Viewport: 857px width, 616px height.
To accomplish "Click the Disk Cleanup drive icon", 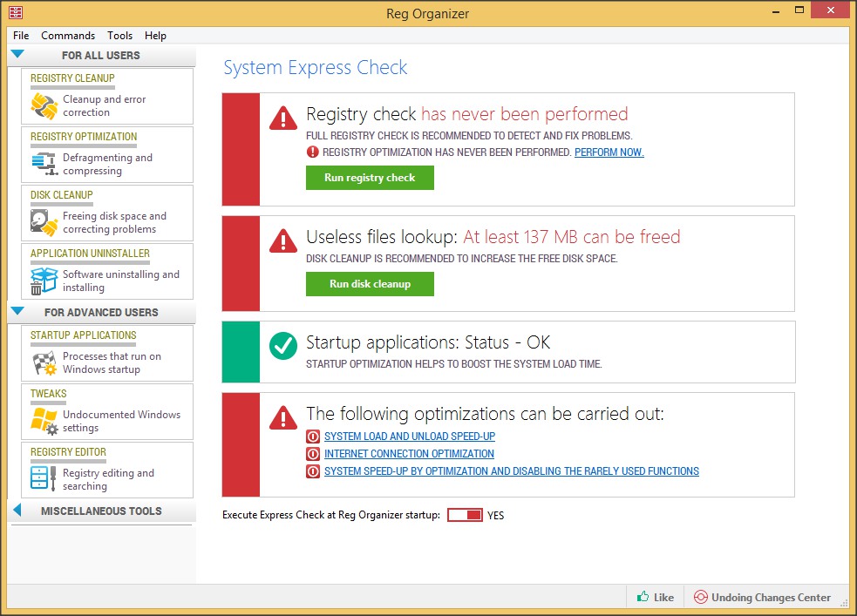I will click(x=44, y=223).
